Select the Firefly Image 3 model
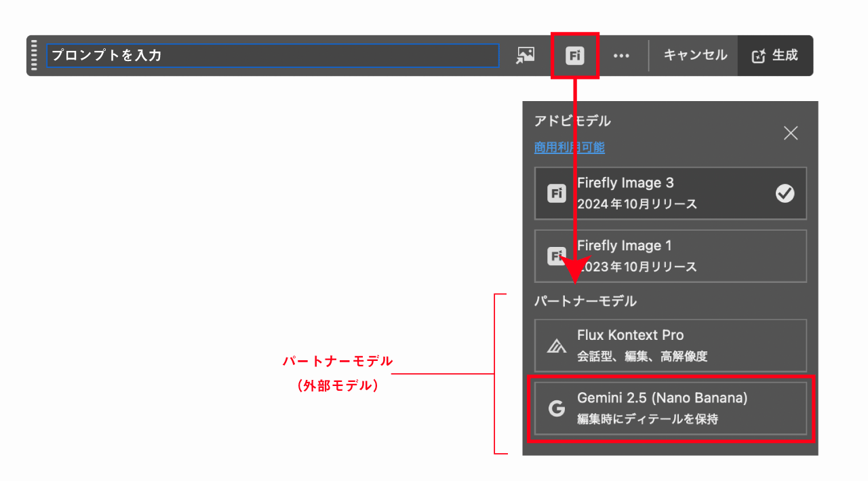This screenshot has width=868, height=481. (671, 193)
